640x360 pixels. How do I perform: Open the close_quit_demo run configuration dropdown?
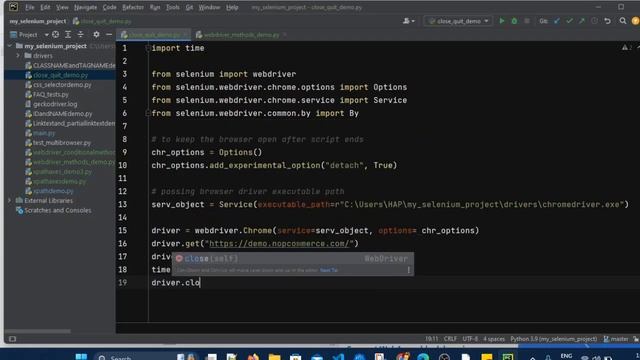(x=458, y=21)
